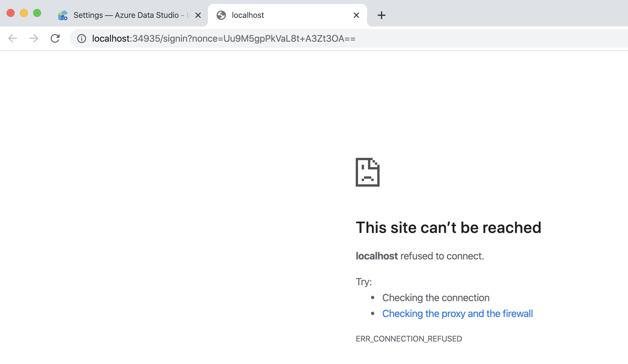
Task: Select the localhost text in the error message
Action: point(376,256)
